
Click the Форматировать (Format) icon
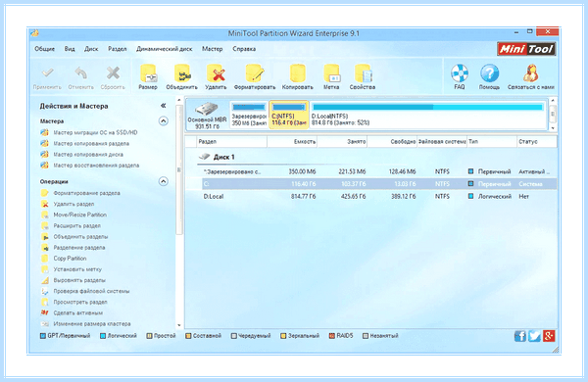point(255,73)
